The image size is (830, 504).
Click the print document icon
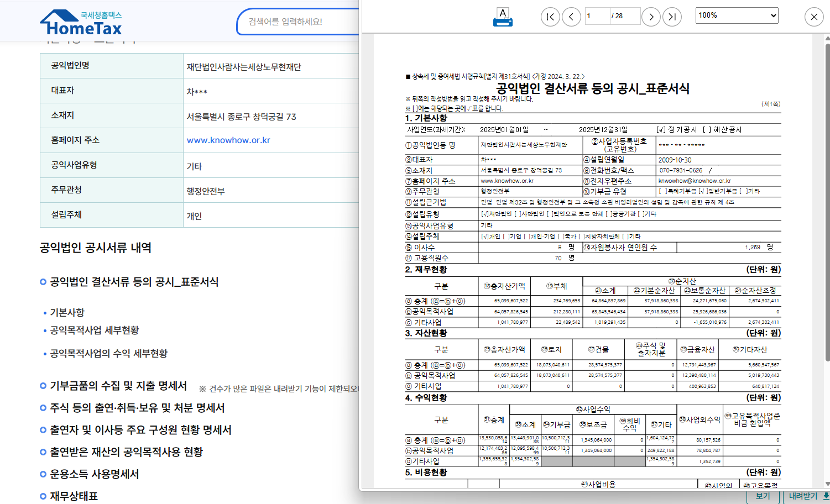pyautogui.click(x=503, y=17)
